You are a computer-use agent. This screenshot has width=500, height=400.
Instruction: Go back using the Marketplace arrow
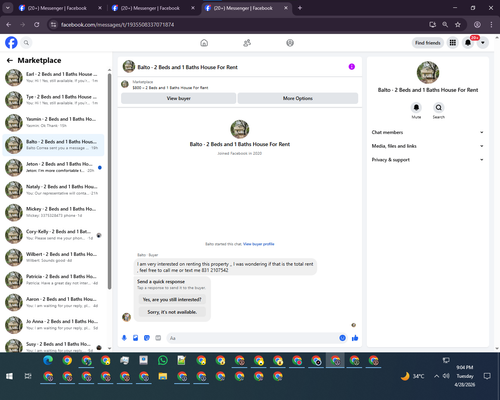(10, 60)
